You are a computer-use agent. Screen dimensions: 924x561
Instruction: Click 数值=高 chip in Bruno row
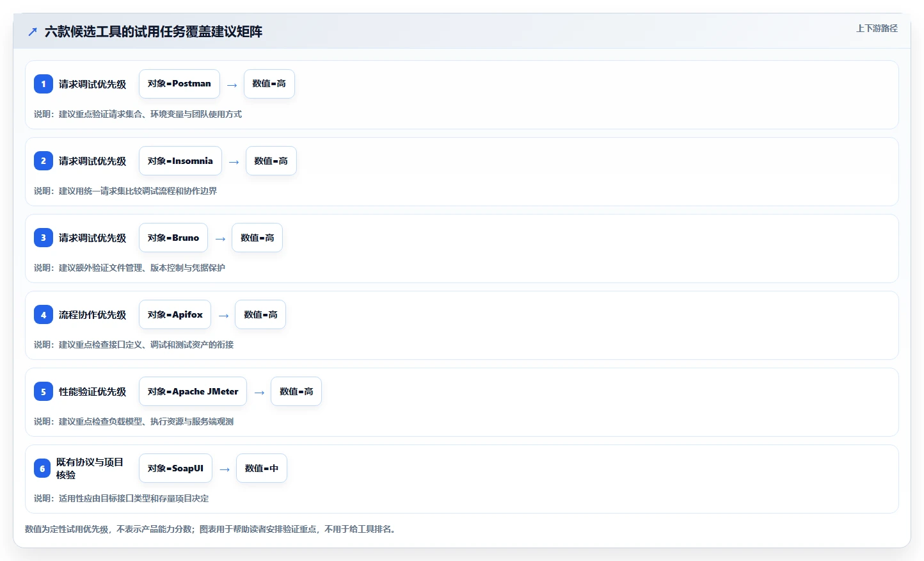pos(257,238)
